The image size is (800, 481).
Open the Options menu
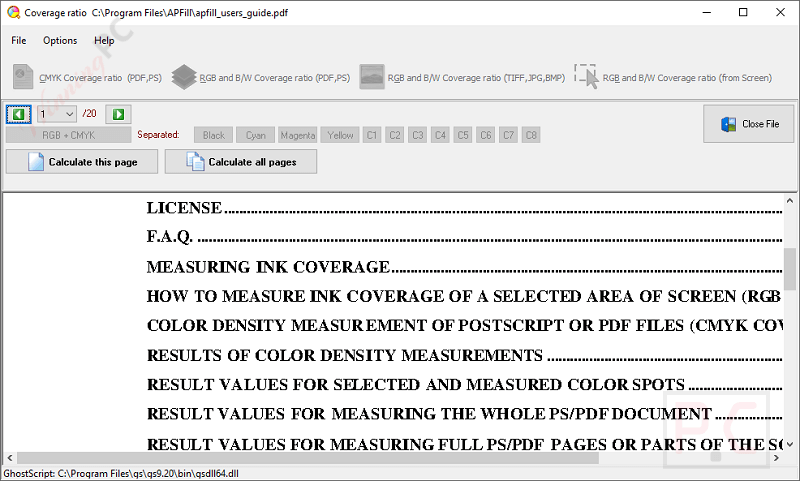coord(60,40)
